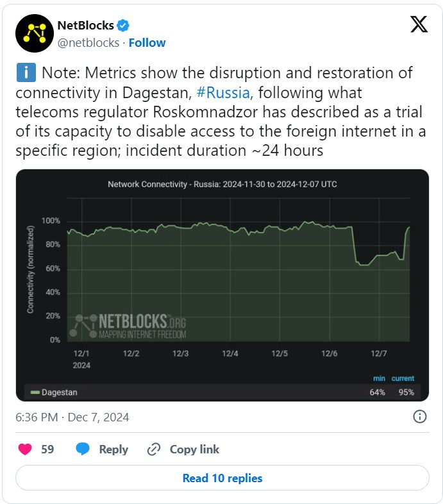Click the blue information emoji in tweet
Image resolution: width=443 pixels, height=504 pixels.
[26, 72]
